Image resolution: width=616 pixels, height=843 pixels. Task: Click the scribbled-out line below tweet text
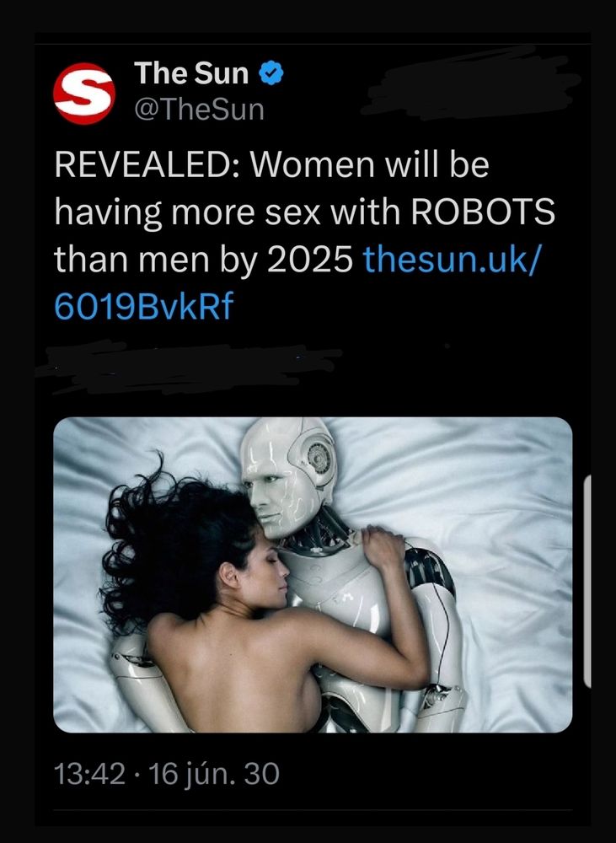[188, 364]
